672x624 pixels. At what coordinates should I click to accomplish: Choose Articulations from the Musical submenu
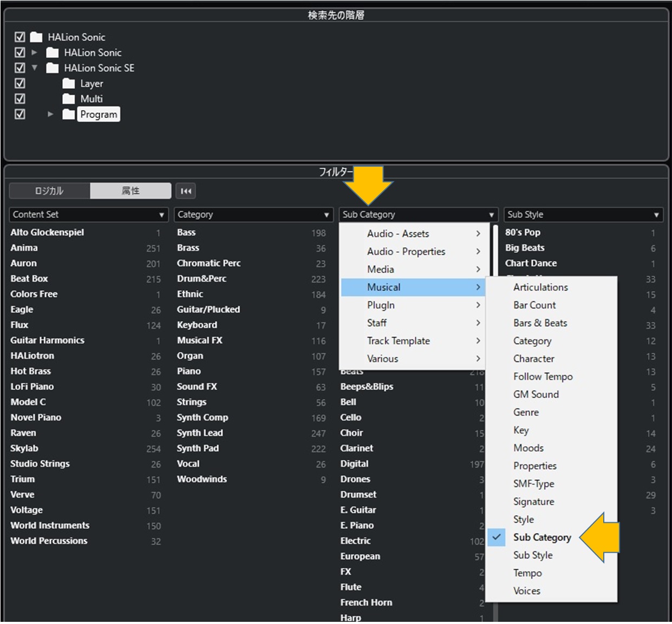(x=551, y=287)
